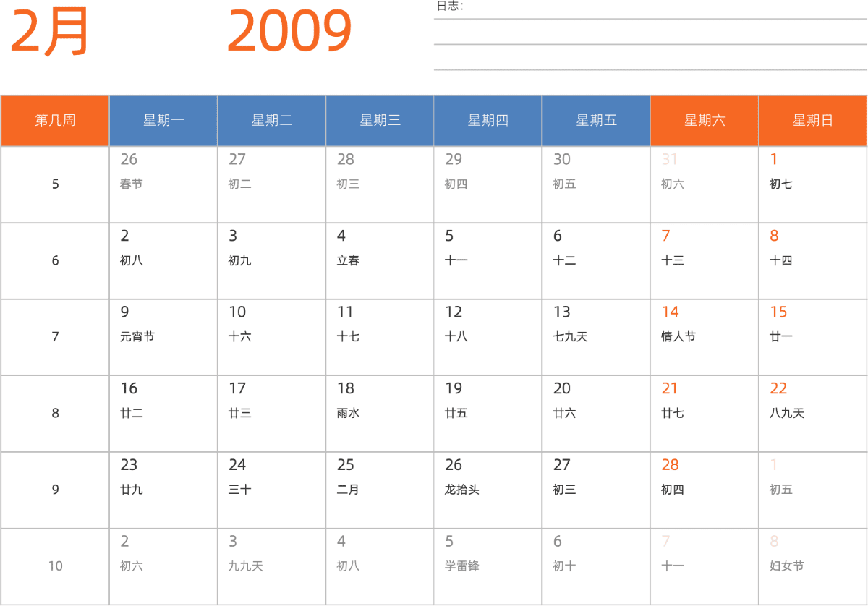This screenshot has height=606, width=868.
Task: Select February 14 labeled 情人节
Action: pos(705,337)
